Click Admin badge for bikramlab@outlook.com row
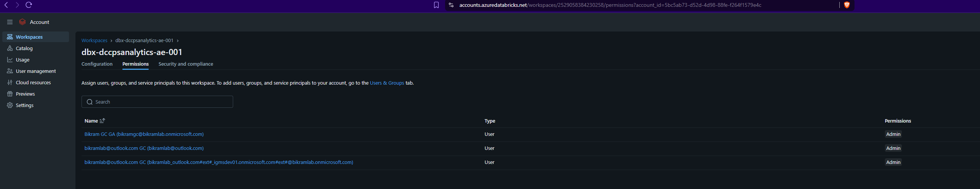The image size is (980, 189). [893, 148]
